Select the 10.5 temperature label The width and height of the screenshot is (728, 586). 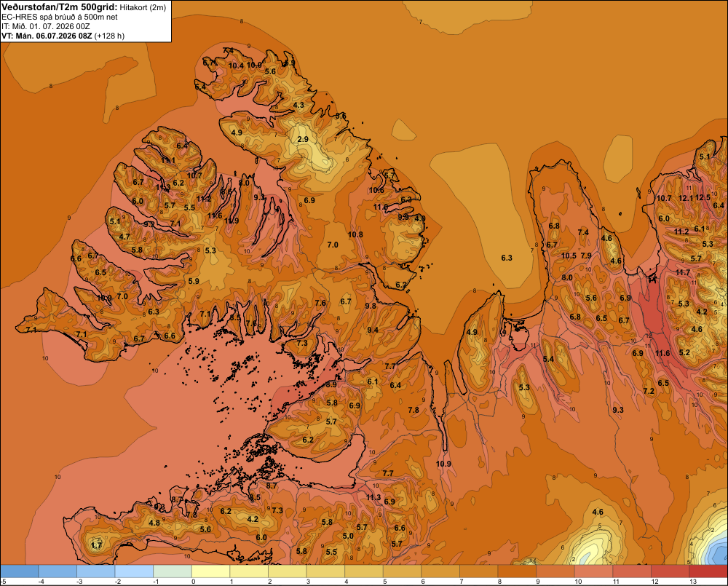pyautogui.click(x=569, y=256)
